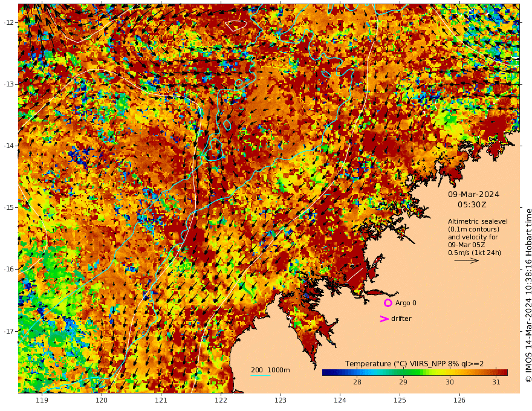Click the temperature color bar

415,372
